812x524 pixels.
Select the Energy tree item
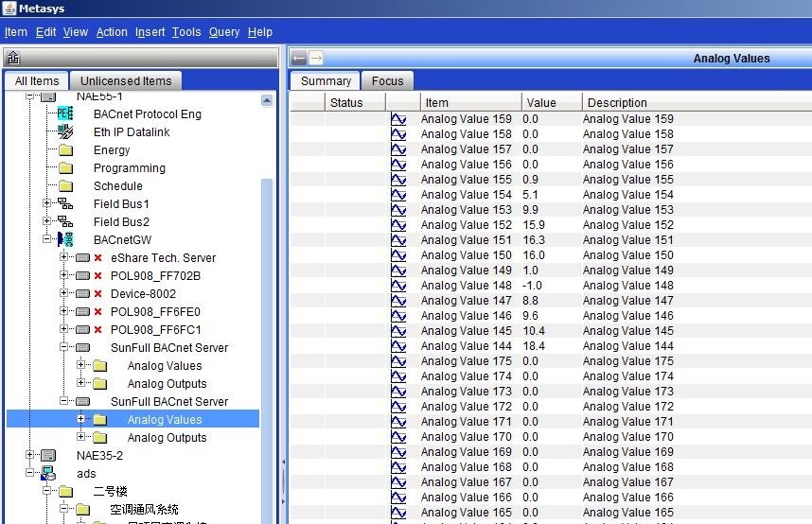click(x=112, y=150)
